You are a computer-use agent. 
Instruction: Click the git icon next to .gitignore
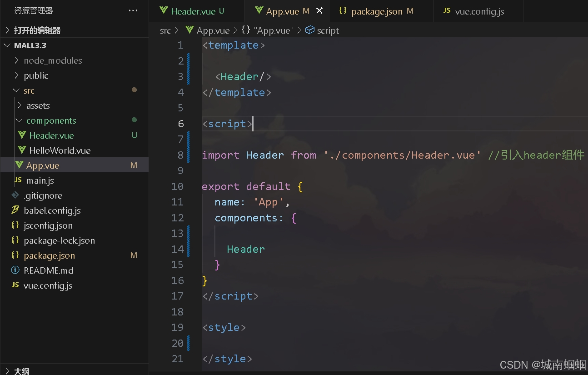15,195
